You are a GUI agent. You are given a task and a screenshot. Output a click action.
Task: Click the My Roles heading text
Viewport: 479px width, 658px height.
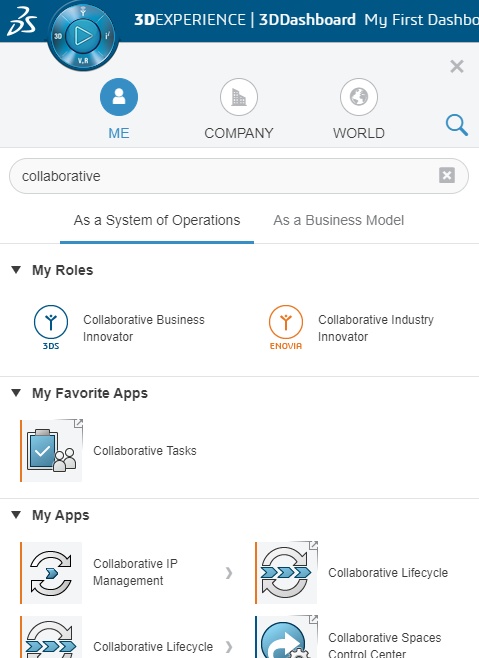tap(63, 270)
